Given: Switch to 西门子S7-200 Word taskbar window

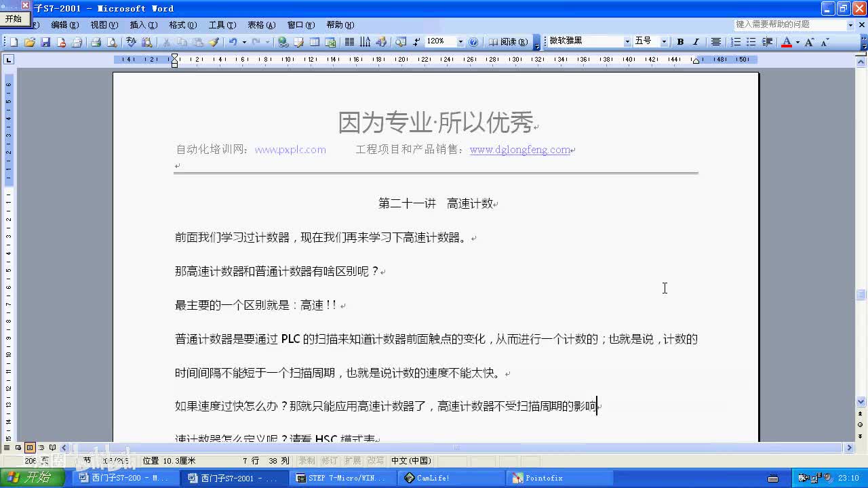Looking at the screenshot, I should (125, 478).
